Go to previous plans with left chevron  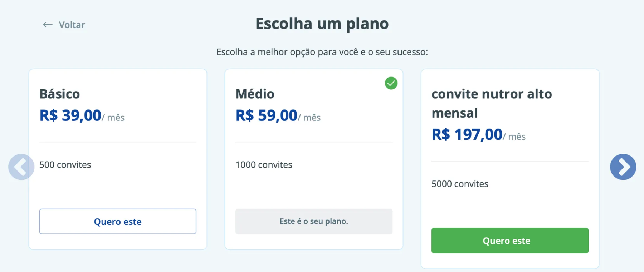point(21,167)
